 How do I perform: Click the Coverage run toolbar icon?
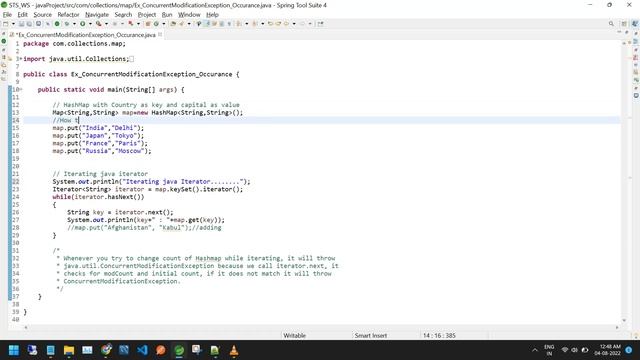point(98,24)
